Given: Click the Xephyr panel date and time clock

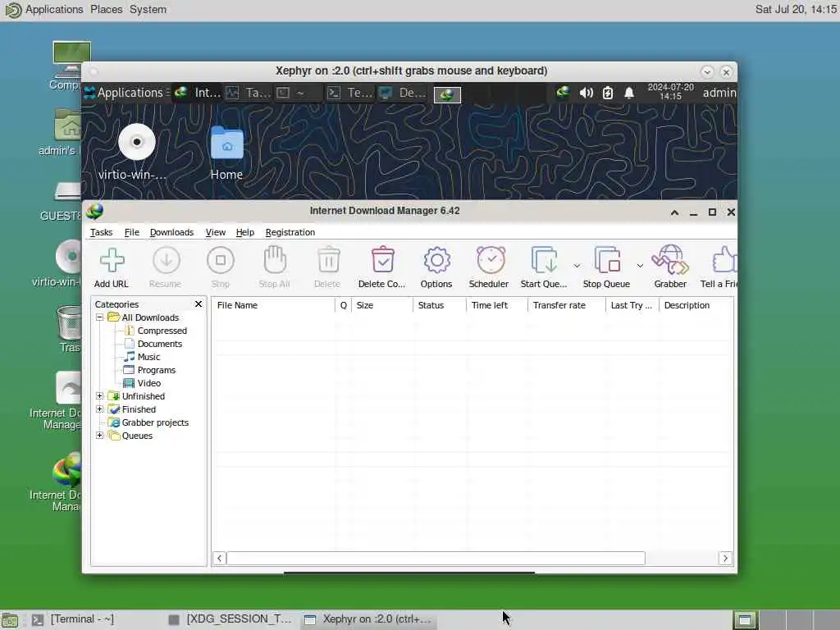Looking at the screenshot, I should click(x=670, y=92).
